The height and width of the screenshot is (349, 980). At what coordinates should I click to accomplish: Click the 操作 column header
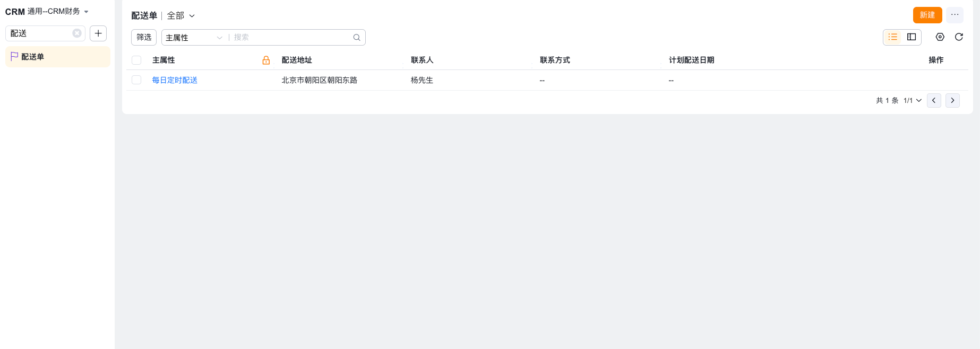pos(936,60)
